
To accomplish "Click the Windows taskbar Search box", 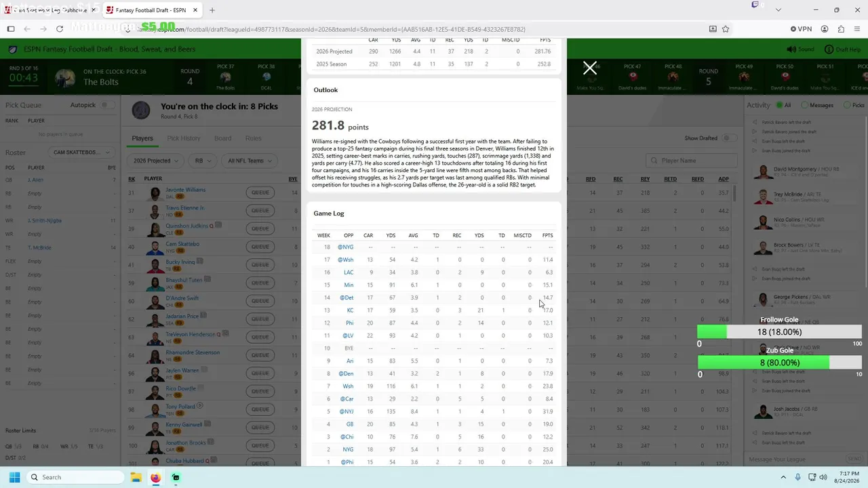I will (x=76, y=477).
